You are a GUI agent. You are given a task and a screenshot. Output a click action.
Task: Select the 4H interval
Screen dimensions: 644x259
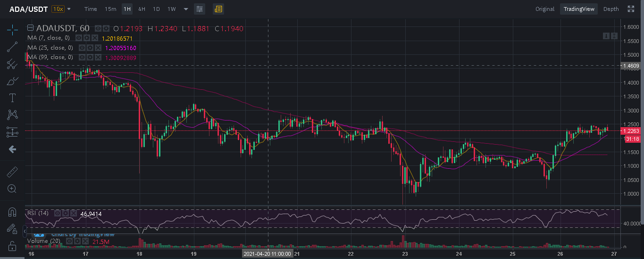(142, 9)
